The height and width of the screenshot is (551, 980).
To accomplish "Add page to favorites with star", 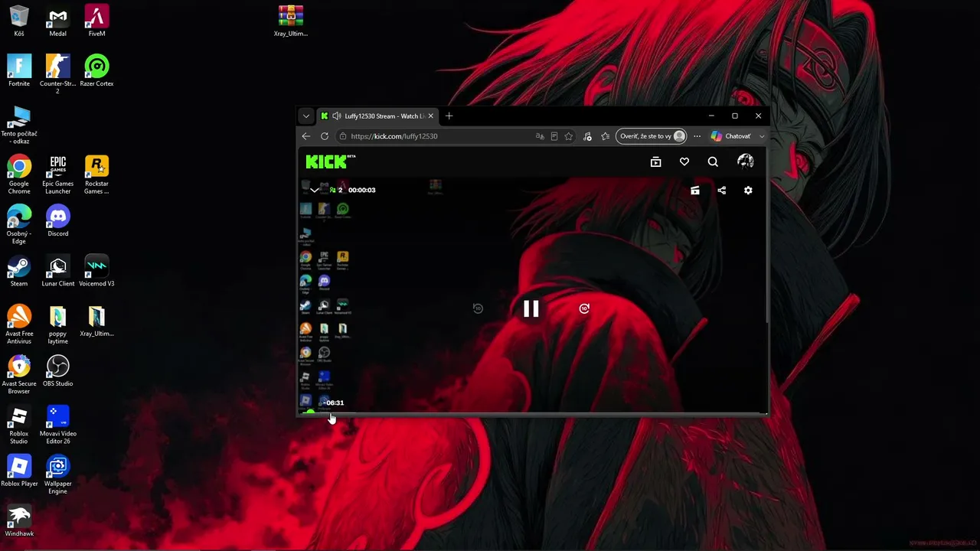I will tap(568, 136).
